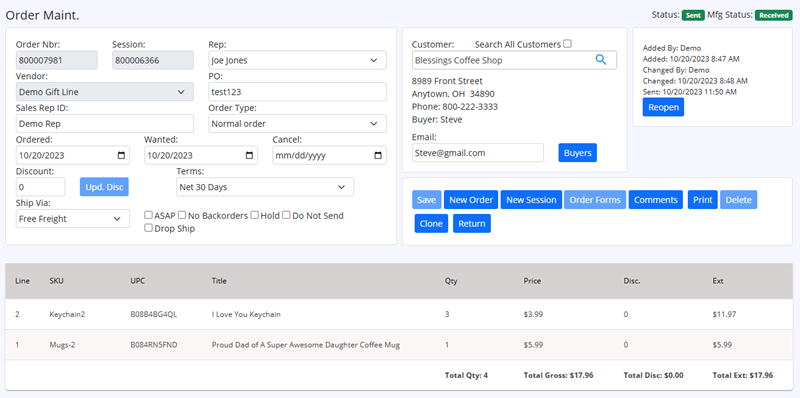Click the green Received Mfg status badge
The width and height of the screenshot is (800, 398).
[x=773, y=15]
